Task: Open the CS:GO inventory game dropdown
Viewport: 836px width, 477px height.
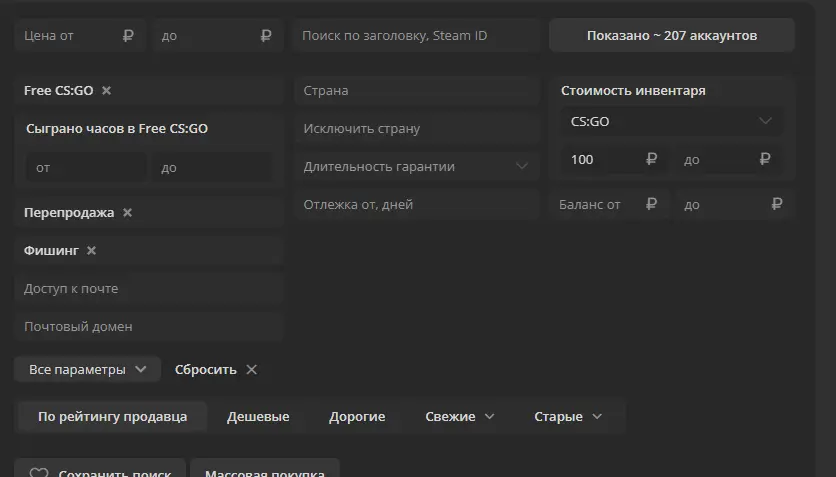Action: click(672, 122)
